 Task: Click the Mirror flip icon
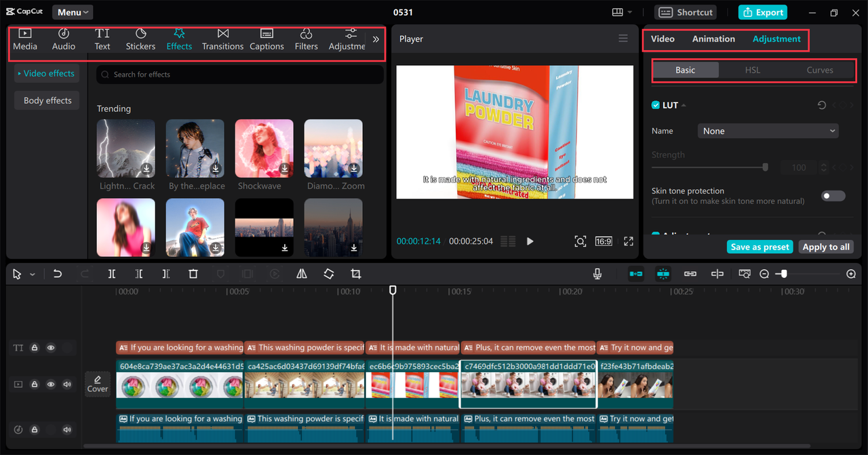(x=302, y=274)
